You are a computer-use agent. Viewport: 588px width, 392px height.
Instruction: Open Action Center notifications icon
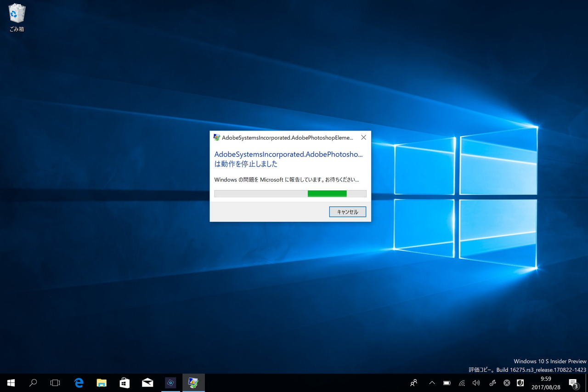573,383
